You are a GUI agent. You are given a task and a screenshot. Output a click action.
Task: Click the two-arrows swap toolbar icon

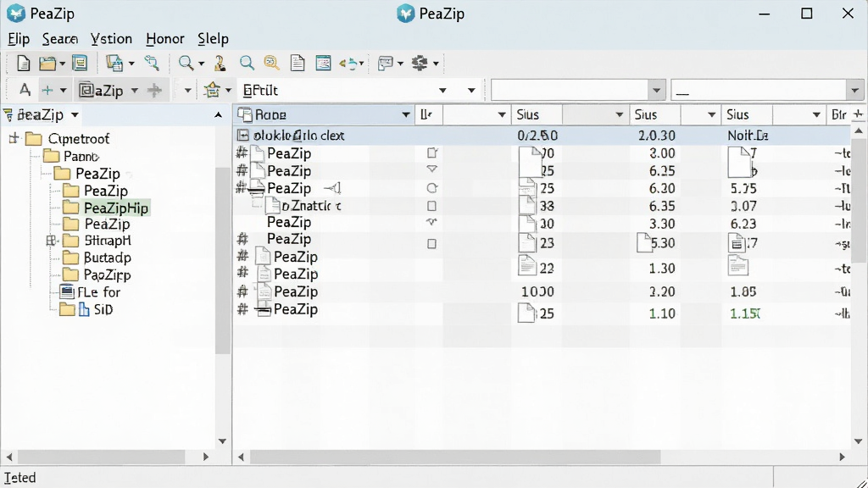coord(348,64)
